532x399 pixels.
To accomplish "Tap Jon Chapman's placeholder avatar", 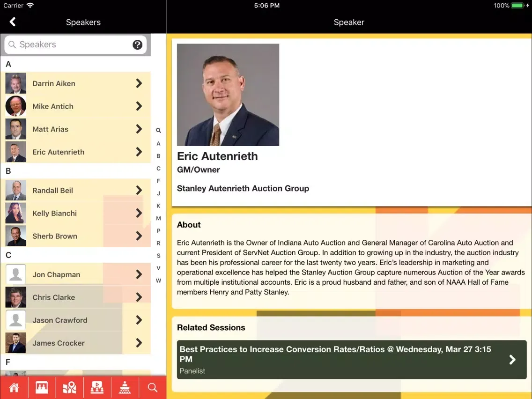I will click(x=15, y=274).
